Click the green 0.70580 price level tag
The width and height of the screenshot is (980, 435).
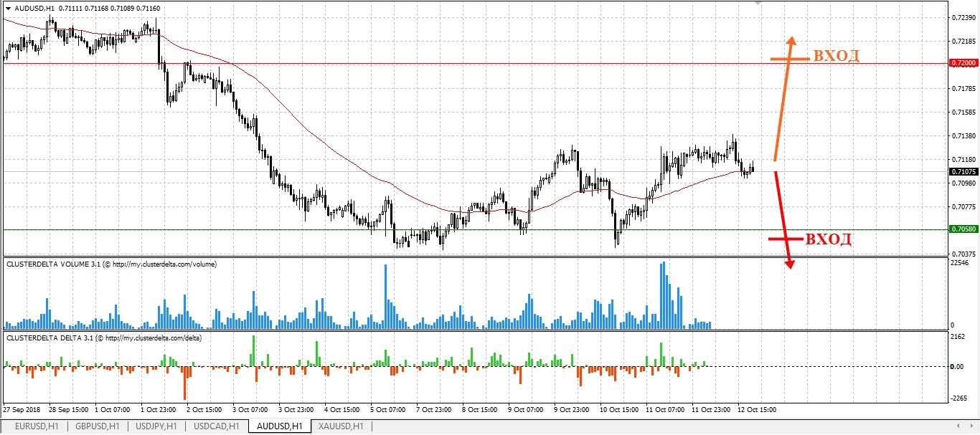click(x=963, y=230)
